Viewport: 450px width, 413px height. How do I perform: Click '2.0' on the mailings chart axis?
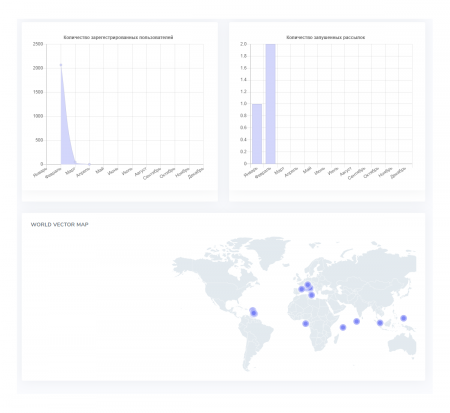(x=244, y=44)
